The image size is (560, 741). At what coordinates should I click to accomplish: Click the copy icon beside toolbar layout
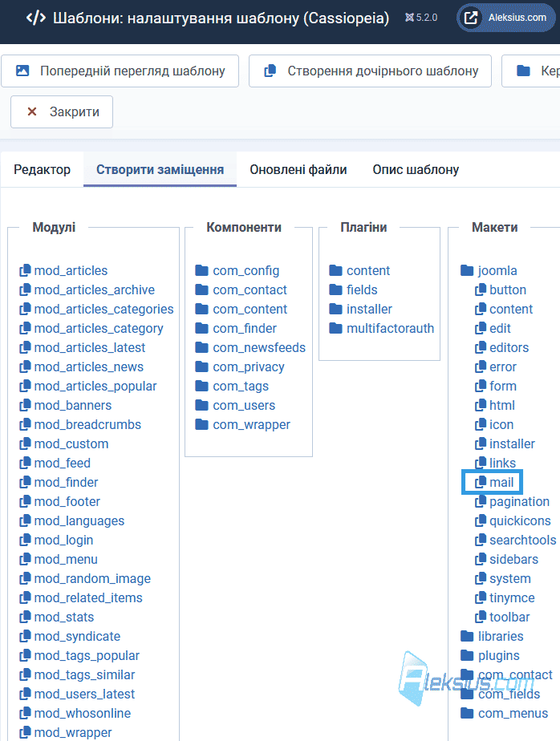[481, 617]
